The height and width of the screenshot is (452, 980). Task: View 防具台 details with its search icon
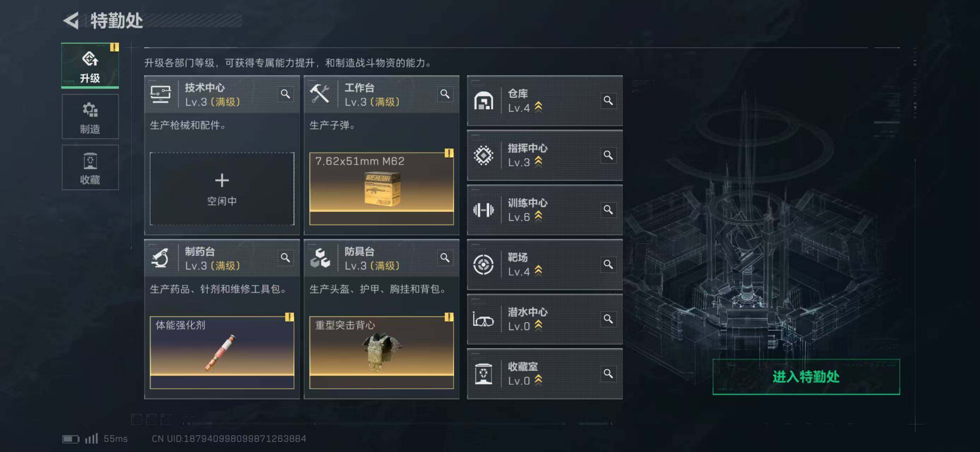coord(445,258)
